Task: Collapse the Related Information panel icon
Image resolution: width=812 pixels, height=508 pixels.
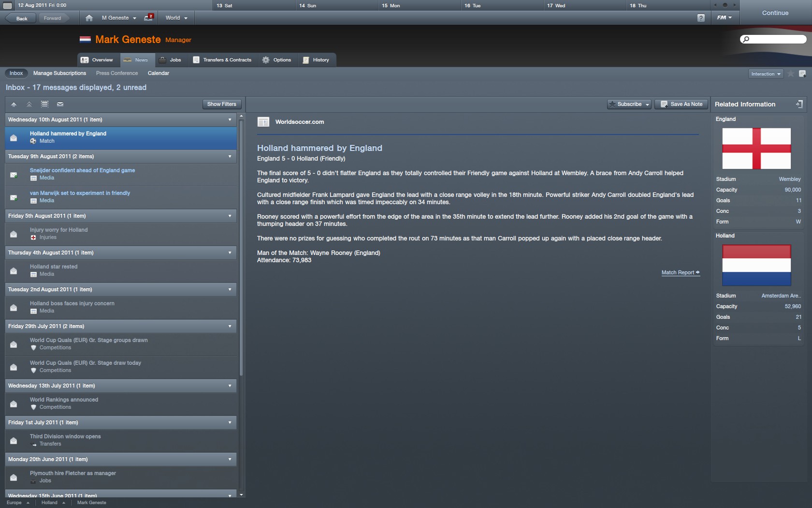Action: click(x=799, y=104)
